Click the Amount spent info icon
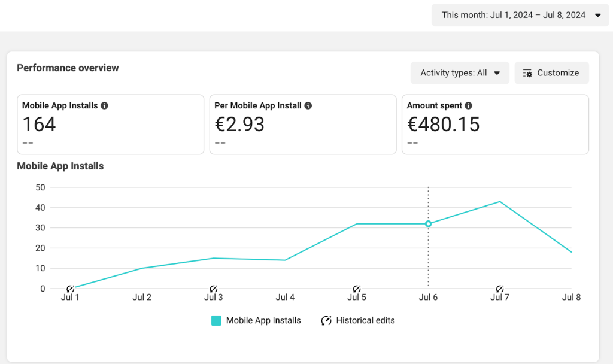613x364 pixels. pyautogui.click(x=469, y=106)
